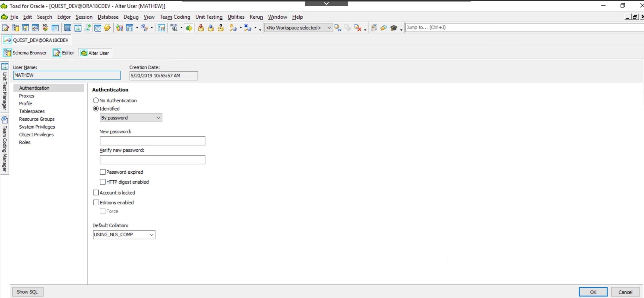This screenshot has height=298, width=644.
Task: Select Proxies in the left list
Action: (x=26, y=96)
